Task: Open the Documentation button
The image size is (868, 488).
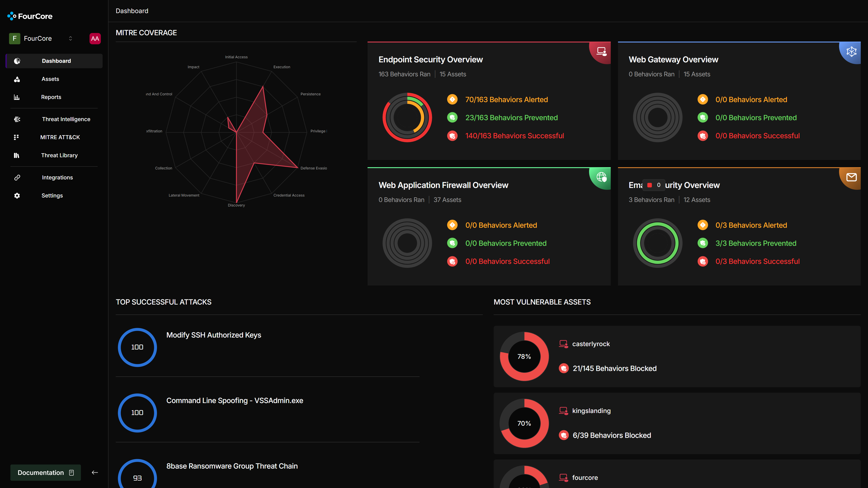Action: 45,472
